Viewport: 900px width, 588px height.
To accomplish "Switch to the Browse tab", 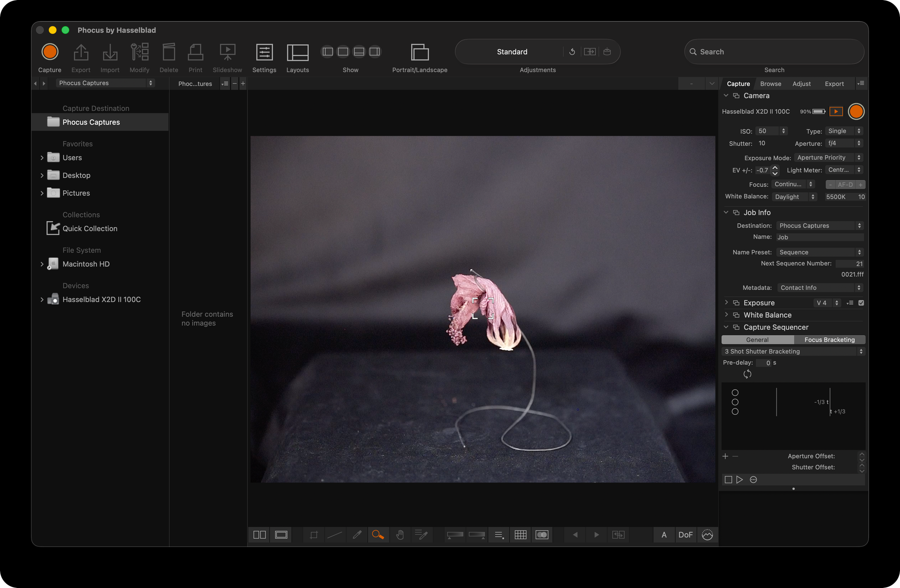I will click(770, 84).
